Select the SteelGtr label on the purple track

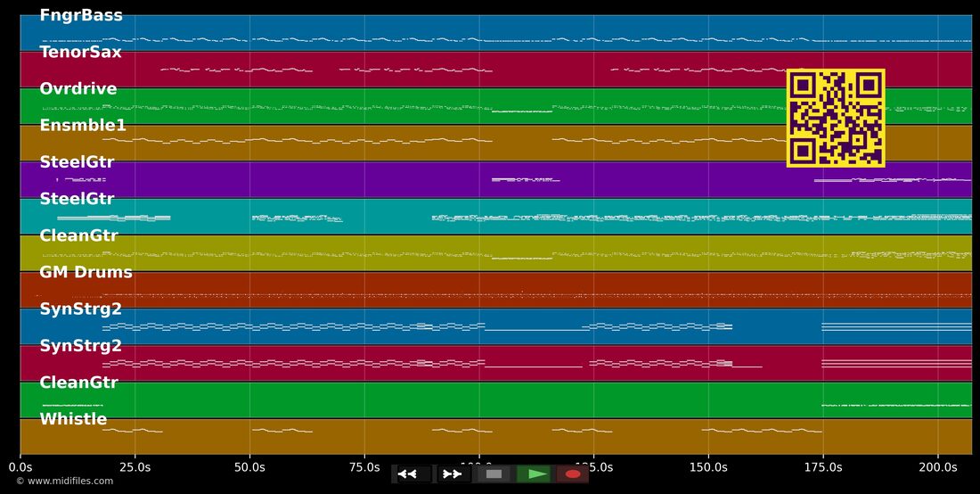click(x=77, y=162)
